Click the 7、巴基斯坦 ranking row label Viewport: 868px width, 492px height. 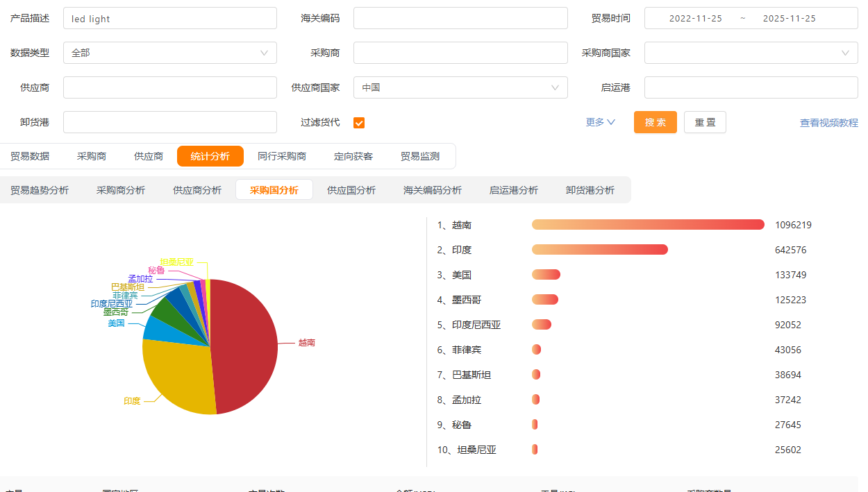(x=464, y=375)
